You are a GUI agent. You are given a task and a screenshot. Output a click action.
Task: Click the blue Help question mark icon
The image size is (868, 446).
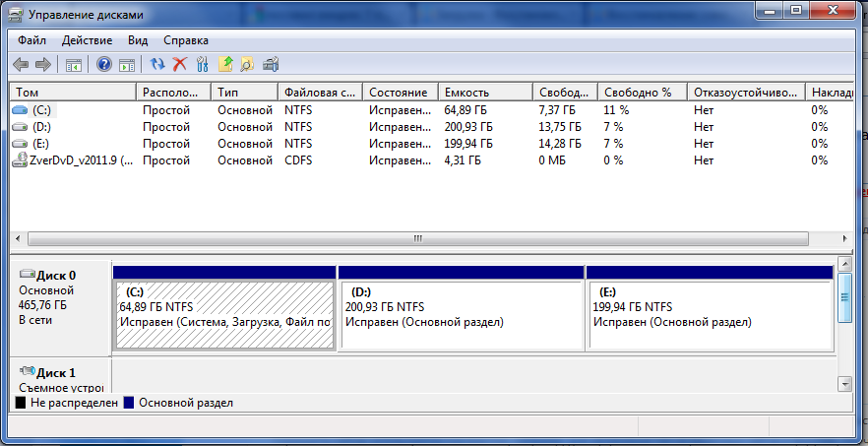(x=103, y=65)
